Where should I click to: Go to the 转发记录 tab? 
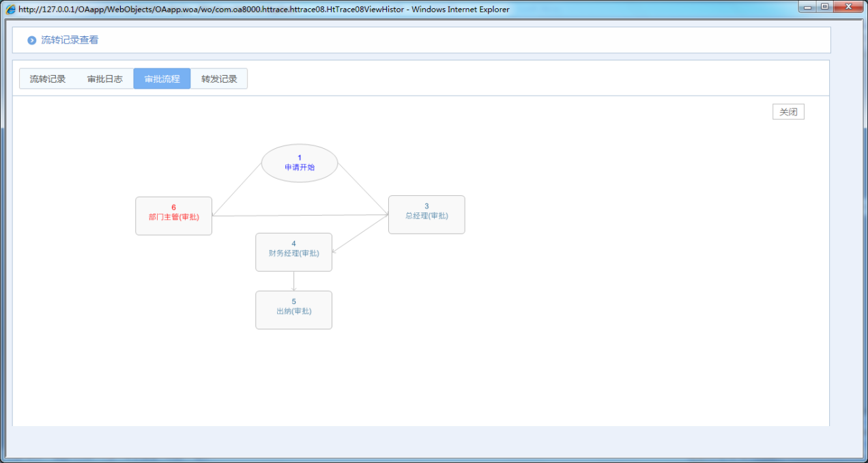[x=219, y=79]
